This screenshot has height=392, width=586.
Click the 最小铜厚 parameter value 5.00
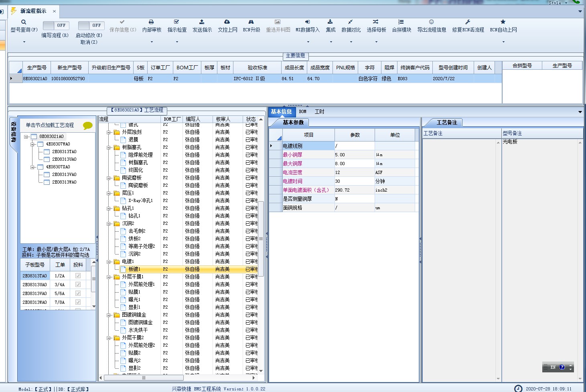click(355, 155)
